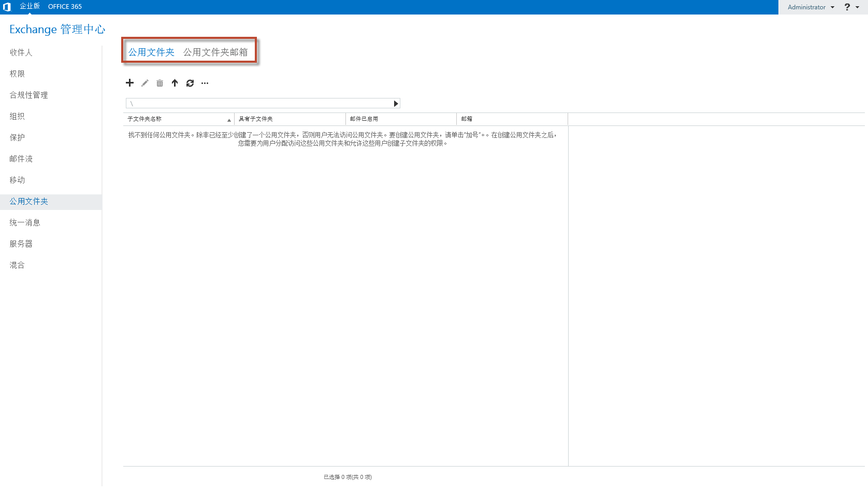Open 合规性管理 in the sidebar

pyautogui.click(x=28, y=95)
